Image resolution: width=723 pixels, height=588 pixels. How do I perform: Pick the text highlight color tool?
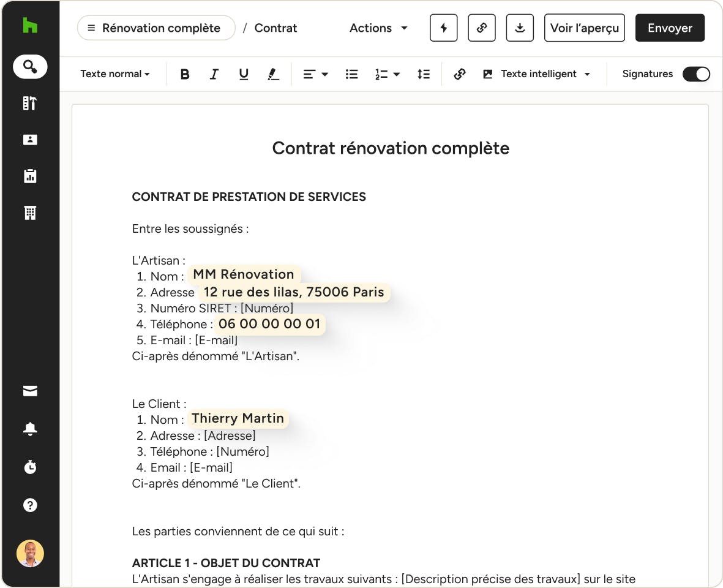[x=273, y=74]
